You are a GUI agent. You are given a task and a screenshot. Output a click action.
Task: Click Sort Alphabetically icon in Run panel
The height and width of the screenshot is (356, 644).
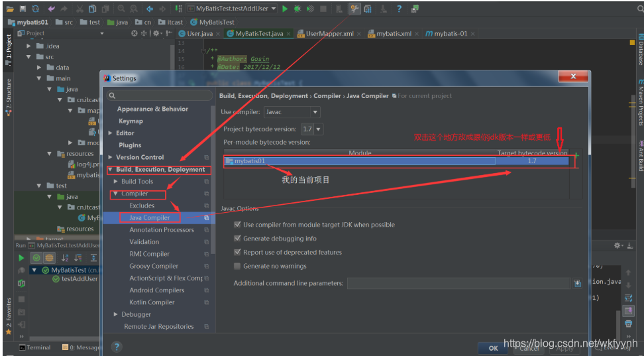coord(65,258)
